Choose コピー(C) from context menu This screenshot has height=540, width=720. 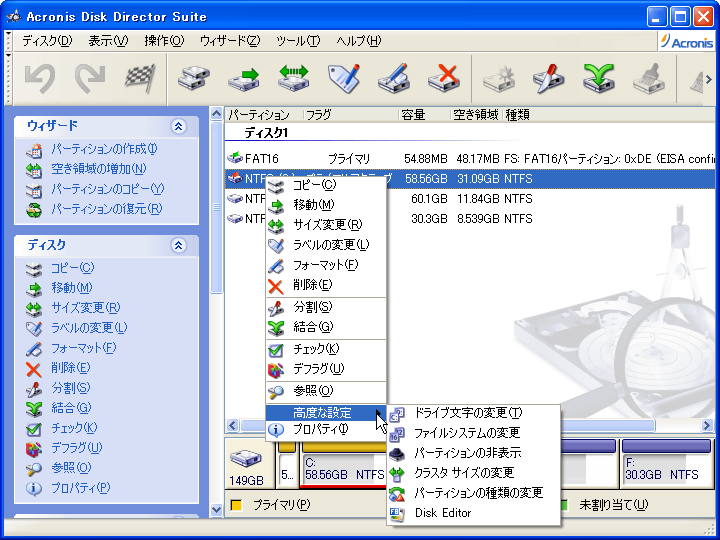[x=326, y=185]
